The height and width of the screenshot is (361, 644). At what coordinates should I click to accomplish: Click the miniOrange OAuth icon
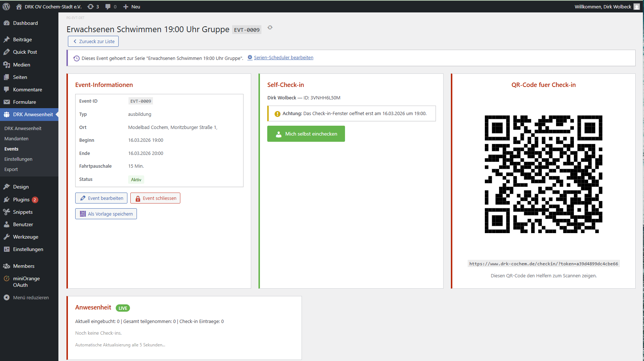pos(7,278)
